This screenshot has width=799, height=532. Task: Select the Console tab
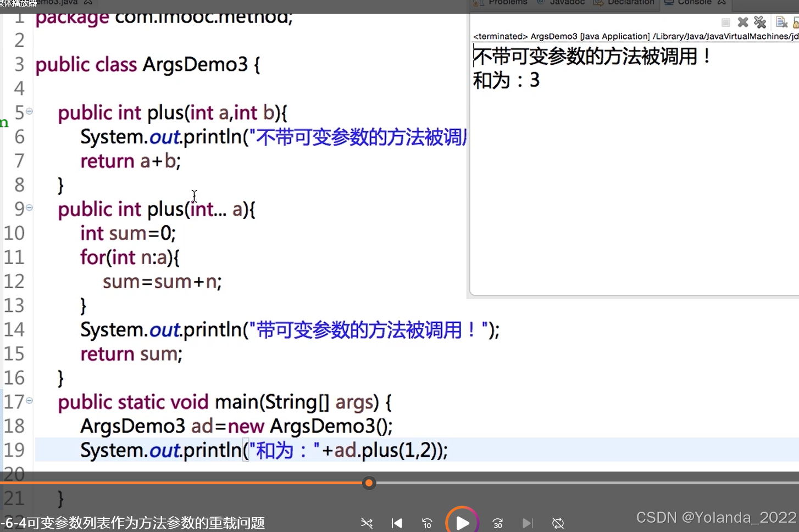click(695, 3)
